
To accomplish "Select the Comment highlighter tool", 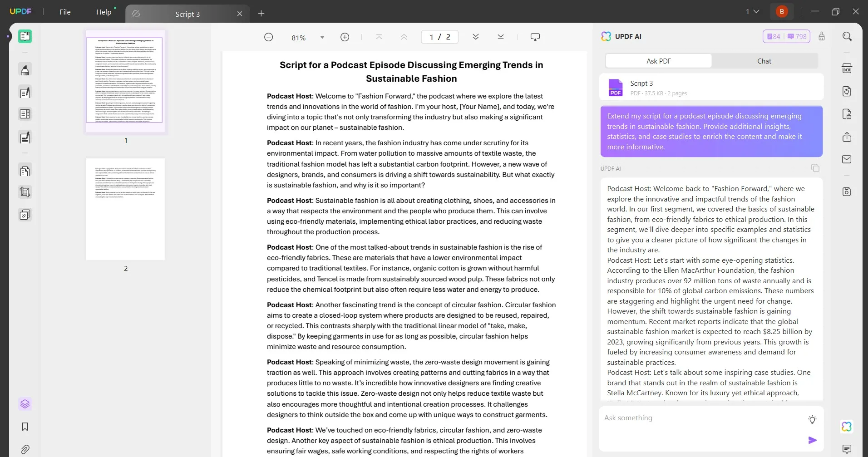I will 25,69.
